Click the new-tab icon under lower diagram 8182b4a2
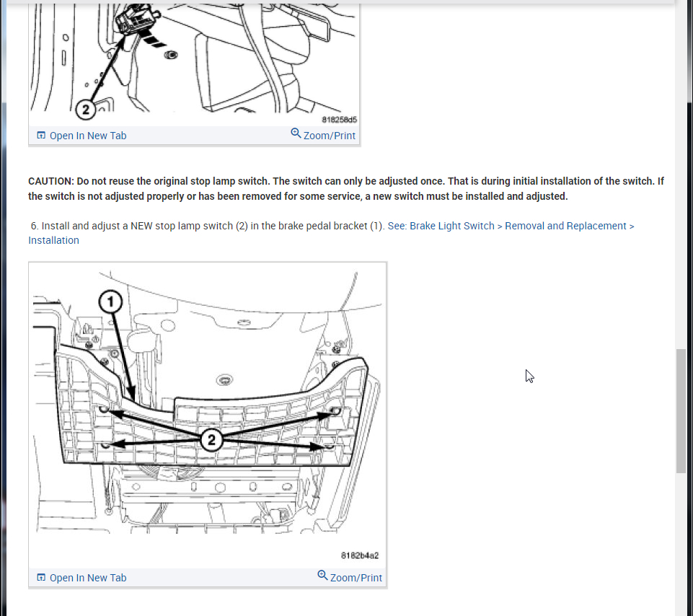Screen dimensions: 693x616 tap(41, 578)
